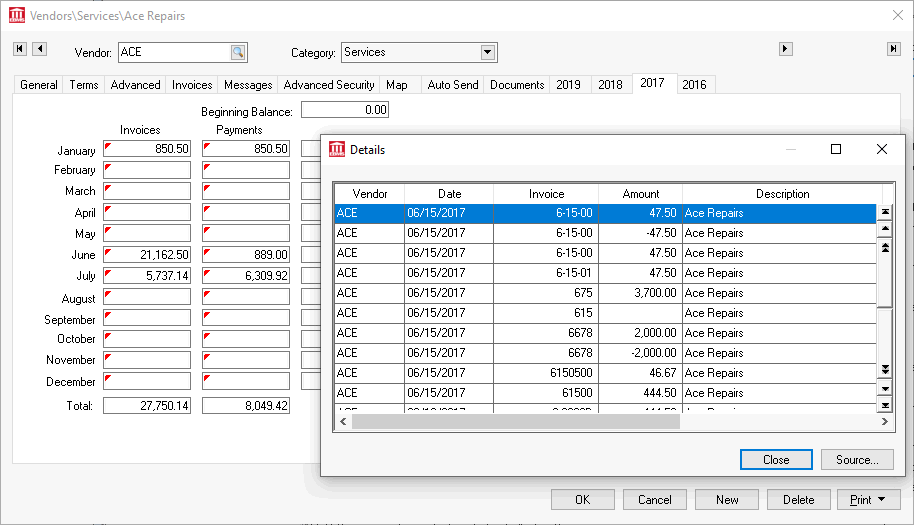914x525 pixels.
Task: Open the Advanced tab
Action: (x=135, y=85)
